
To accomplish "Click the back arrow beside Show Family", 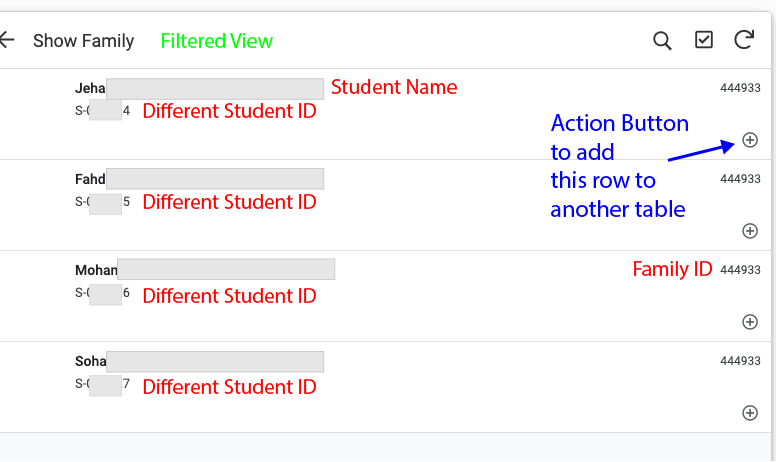I will click(x=7, y=40).
